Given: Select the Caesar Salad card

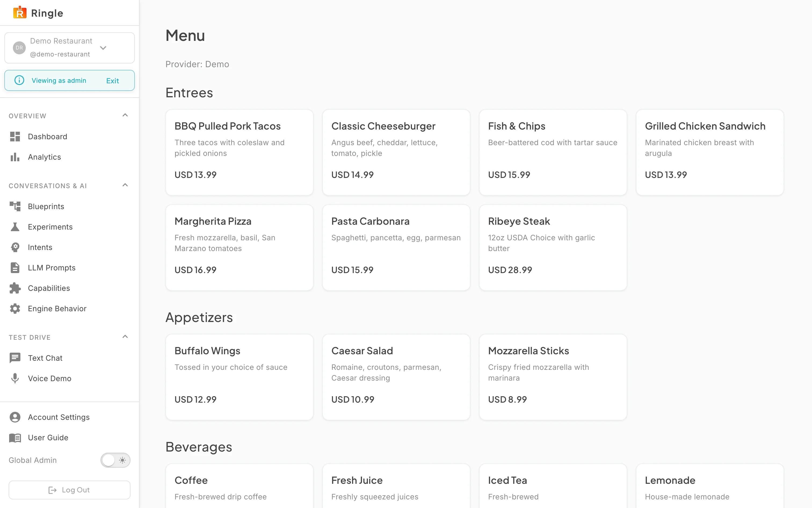Looking at the screenshot, I should click(396, 377).
